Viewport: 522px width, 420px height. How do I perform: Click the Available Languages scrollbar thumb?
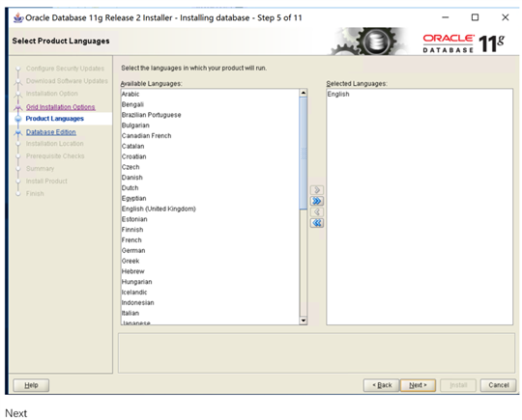303,154
